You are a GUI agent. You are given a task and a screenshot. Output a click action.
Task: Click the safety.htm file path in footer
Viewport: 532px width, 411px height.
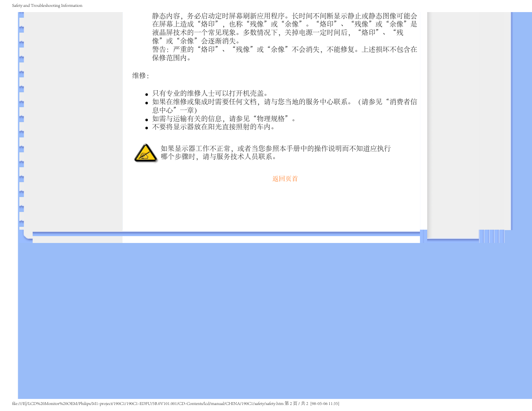pyautogui.click(x=148, y=404)
